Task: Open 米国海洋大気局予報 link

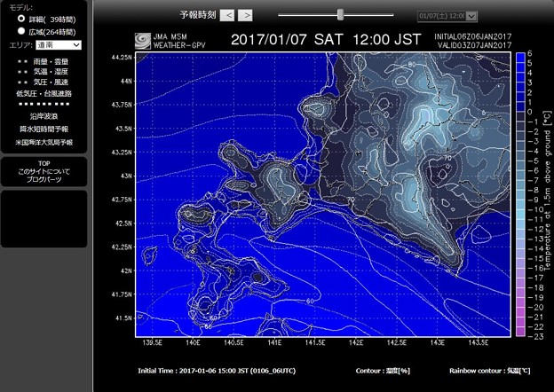Action: [x=44, y=142]
